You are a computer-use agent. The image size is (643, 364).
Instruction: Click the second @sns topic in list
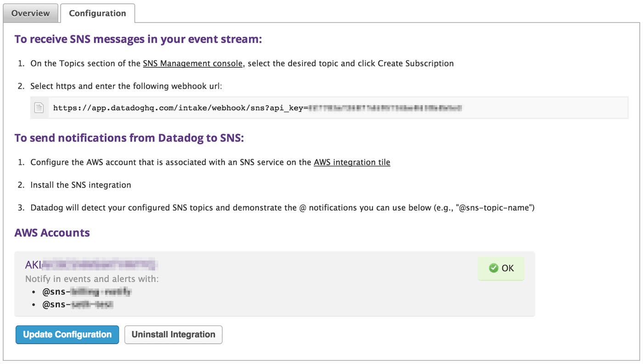(x=78, y=304)
